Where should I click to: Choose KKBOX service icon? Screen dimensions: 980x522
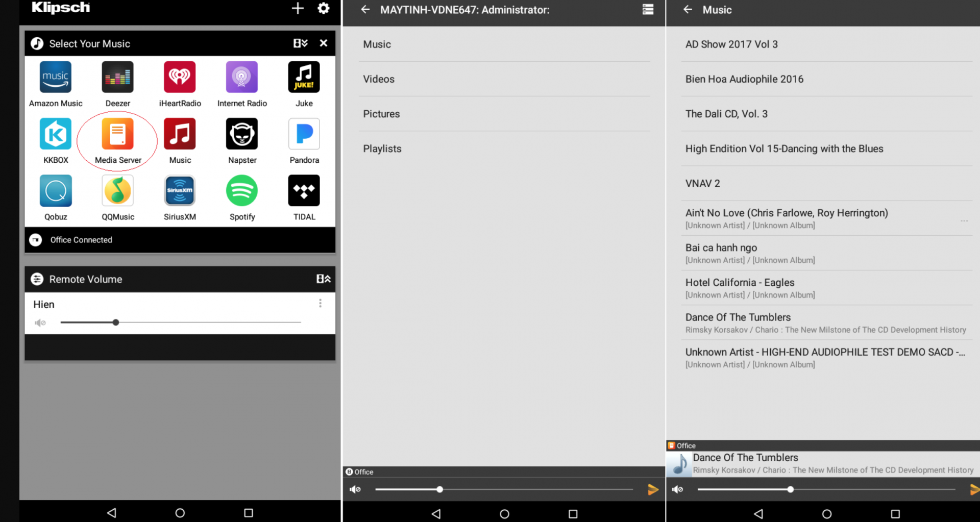click(x=56, y=134)
